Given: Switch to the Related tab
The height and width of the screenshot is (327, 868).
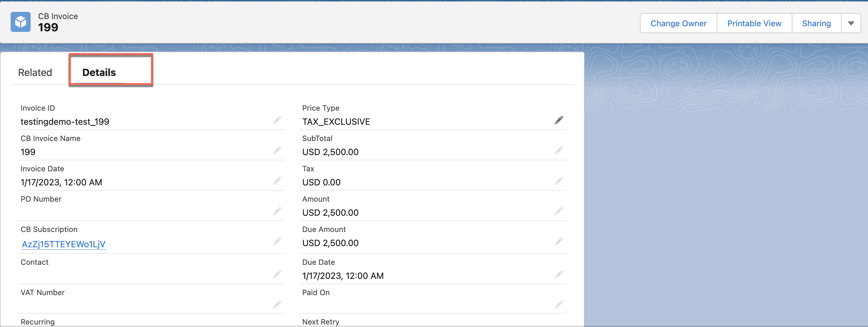Looking at the screenshot, I should 35,73.
